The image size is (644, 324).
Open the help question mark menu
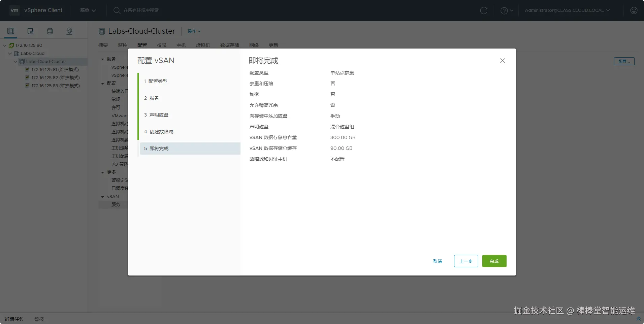(507, 10)
